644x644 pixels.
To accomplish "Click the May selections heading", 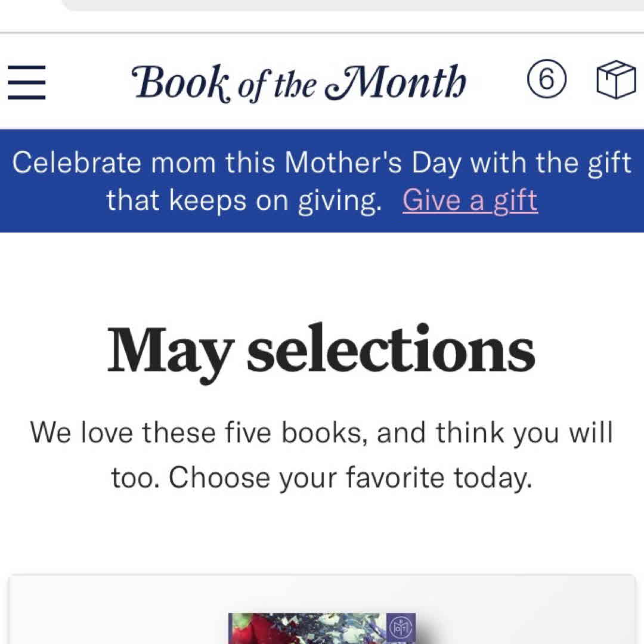I will pyautogui.click(x=321, y=350).
